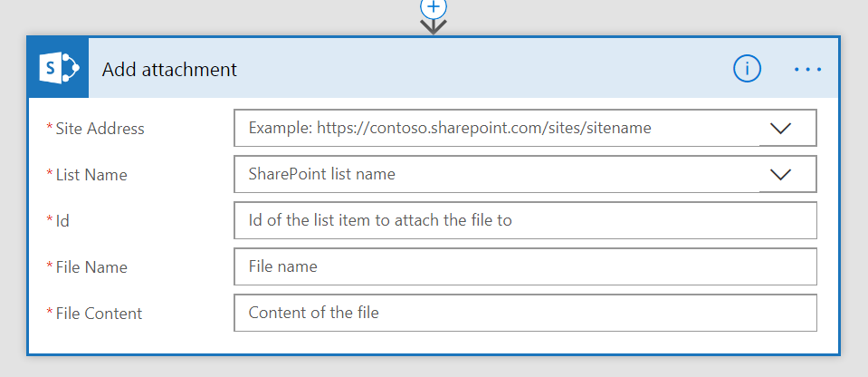Viewport: 868px width, 377px height.
Task: Click into the File name input box
Action: click(x=525, y=266)
